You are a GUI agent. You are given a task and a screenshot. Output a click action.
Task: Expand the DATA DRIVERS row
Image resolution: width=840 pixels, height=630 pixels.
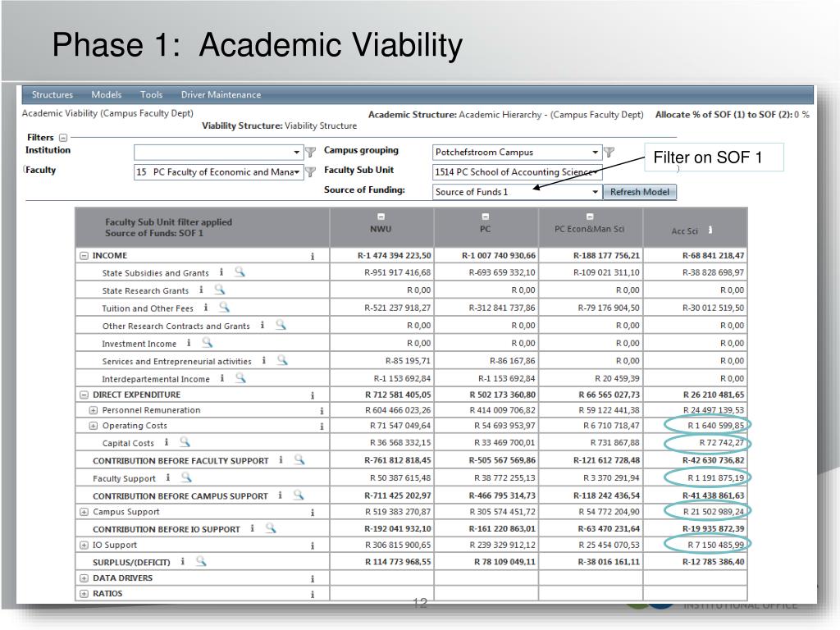click(x=84, y=578)
